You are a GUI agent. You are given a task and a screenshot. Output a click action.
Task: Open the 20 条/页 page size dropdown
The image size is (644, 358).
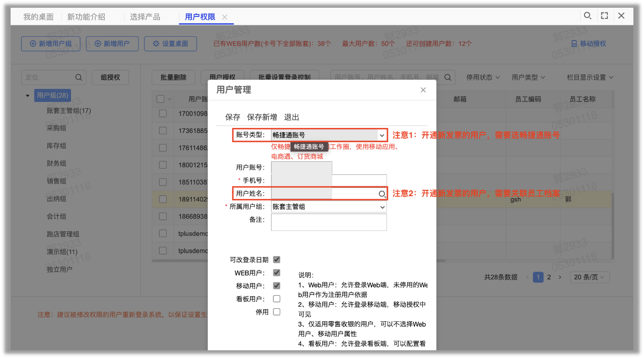(589, 277)
